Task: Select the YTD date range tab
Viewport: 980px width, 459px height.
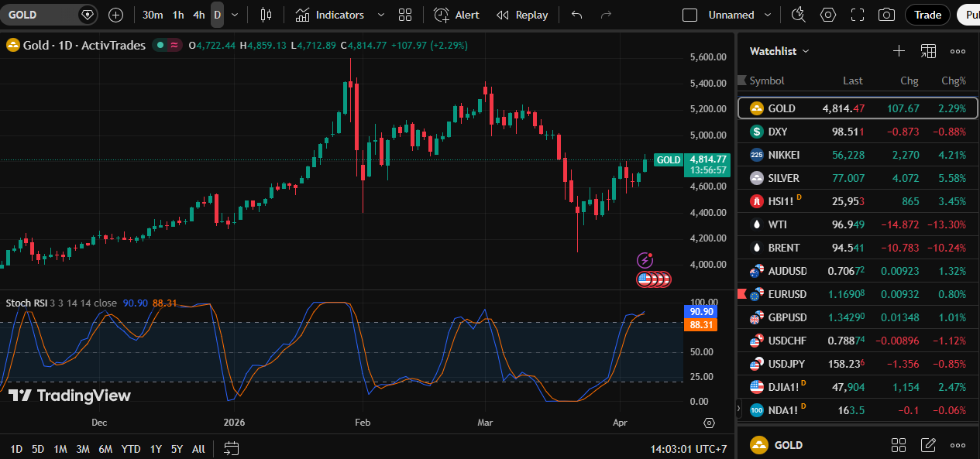Action: pos(131,448)
